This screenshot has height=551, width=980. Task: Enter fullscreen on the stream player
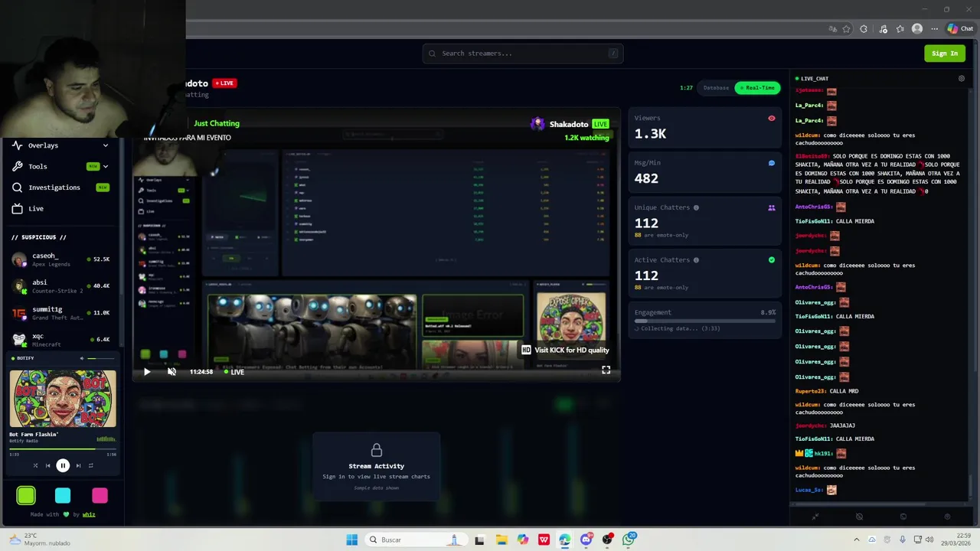(606, 370)
